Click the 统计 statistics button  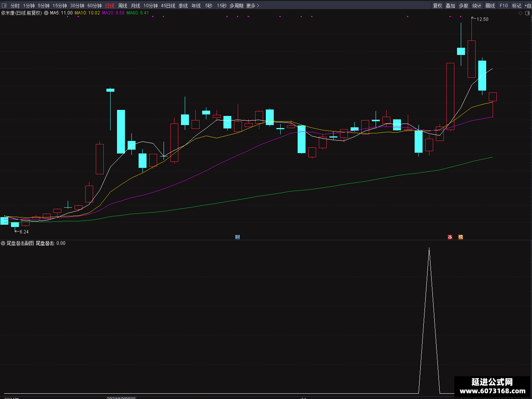tap(477, 6)
